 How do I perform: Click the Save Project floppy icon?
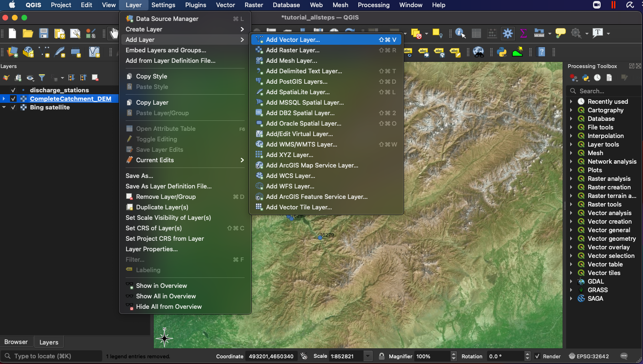[x=44, y=33]
